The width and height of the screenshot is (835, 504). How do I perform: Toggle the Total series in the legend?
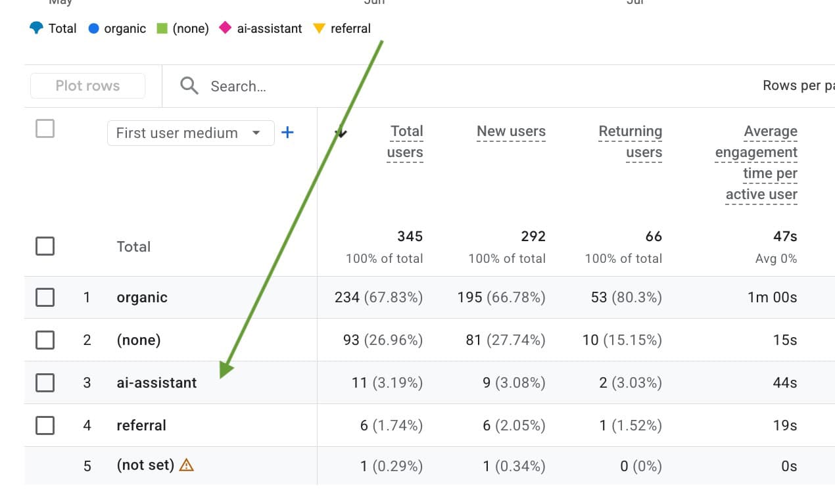pos(62,28)
